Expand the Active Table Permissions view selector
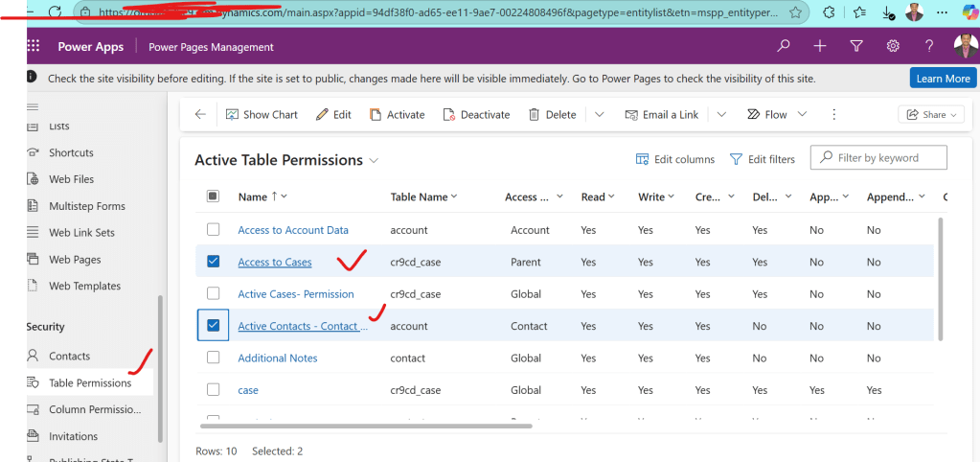The width and height of the screenshot is (980, 462). [374, 160]
